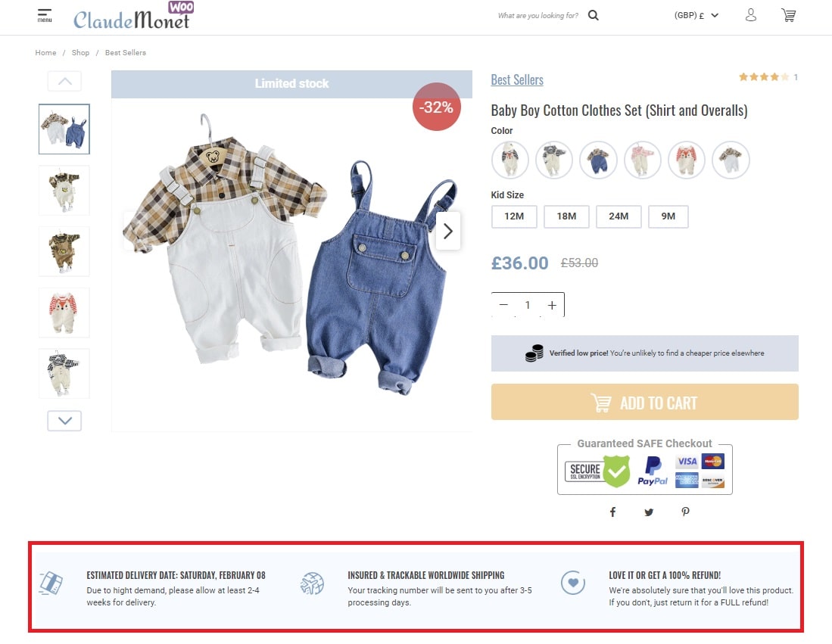The width and height of the screenshot is (832, 644).
Task: Expand thumbnails with the down chevron
Action: click(65, 421)
